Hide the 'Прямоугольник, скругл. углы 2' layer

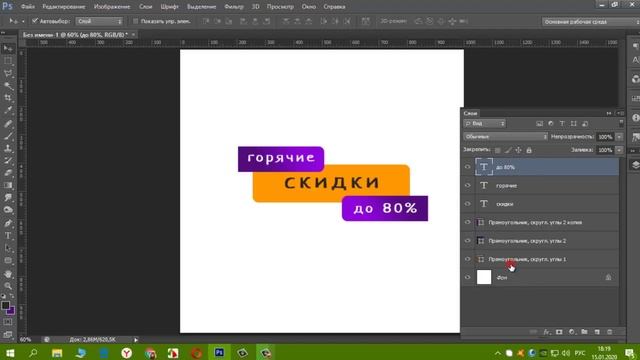tap(468, 241)
